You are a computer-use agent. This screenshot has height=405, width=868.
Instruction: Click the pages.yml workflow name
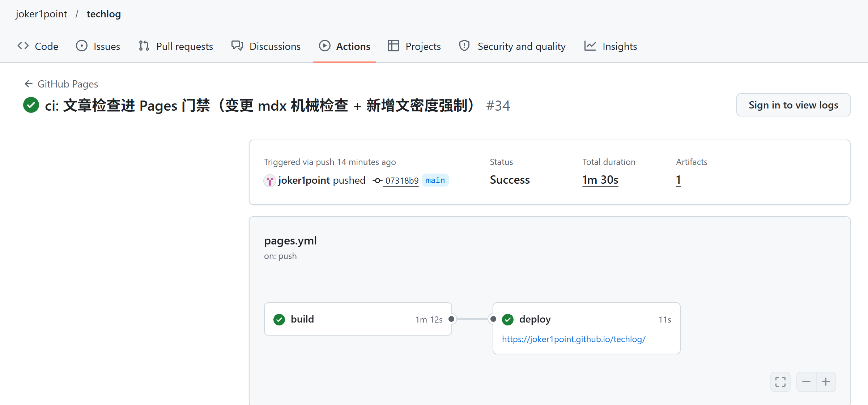[290, 241]
